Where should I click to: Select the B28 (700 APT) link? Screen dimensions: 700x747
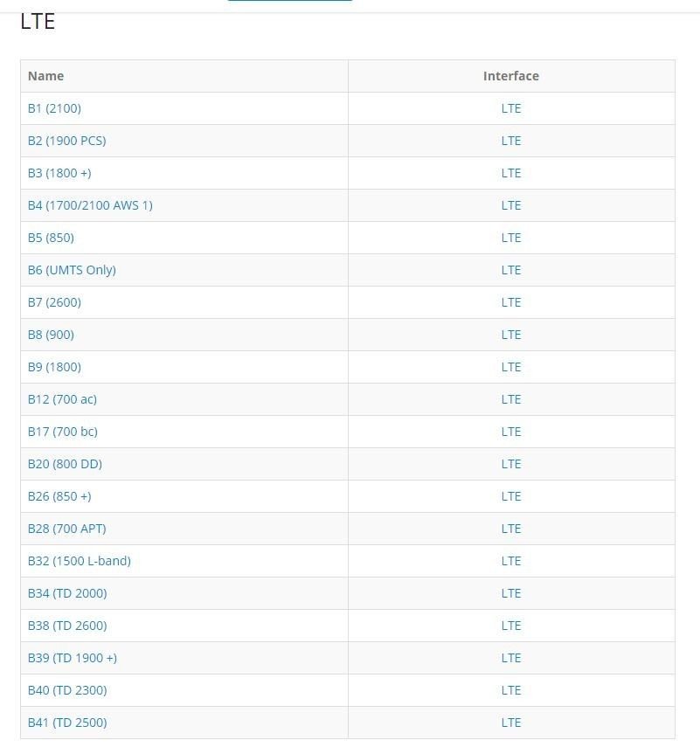(x=66, y=529)
